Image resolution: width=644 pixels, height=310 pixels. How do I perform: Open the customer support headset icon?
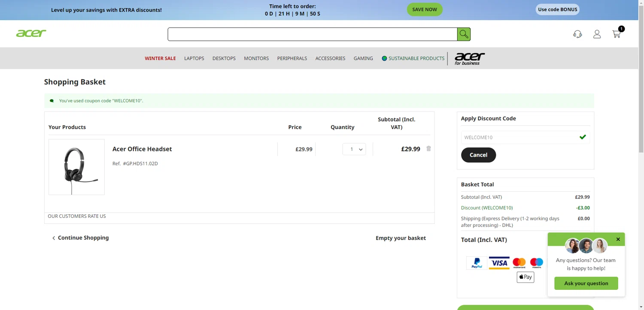click(x=577, y=34)
